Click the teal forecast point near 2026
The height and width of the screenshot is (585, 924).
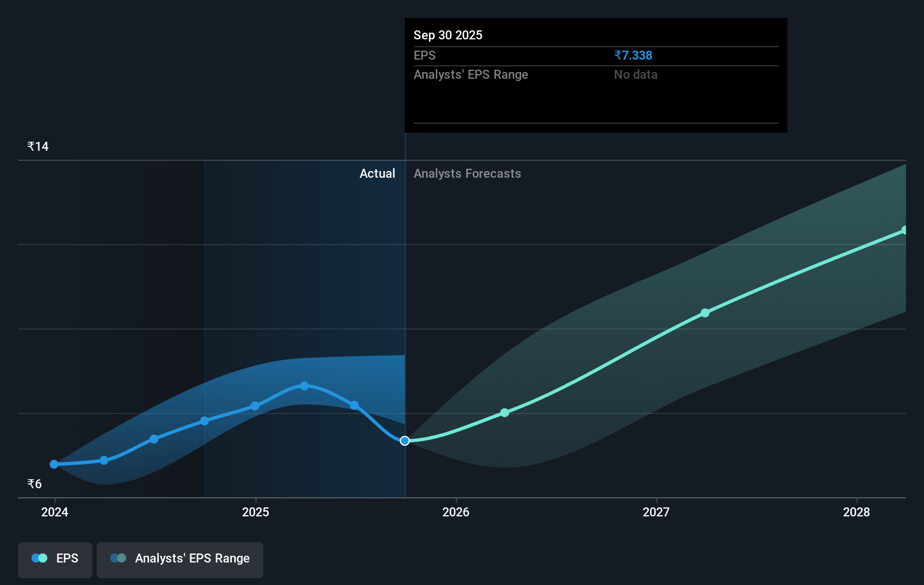[505, 412]
